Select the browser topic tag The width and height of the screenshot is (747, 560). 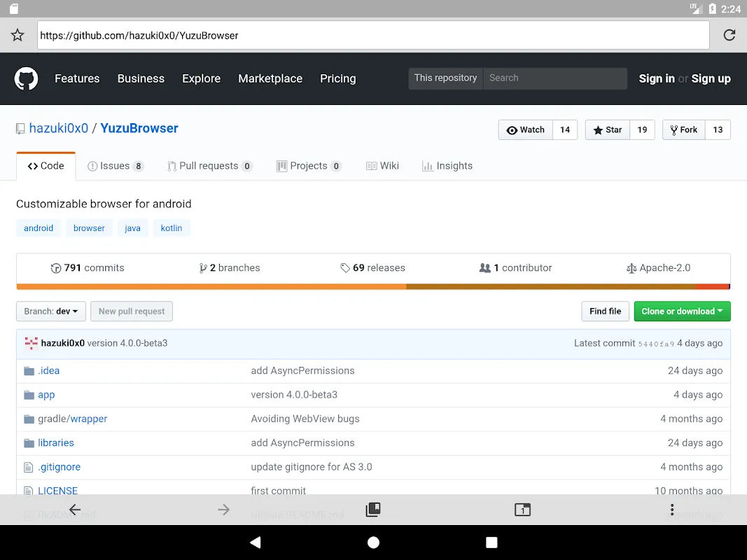pyautogui.click(x=89, y=228)
